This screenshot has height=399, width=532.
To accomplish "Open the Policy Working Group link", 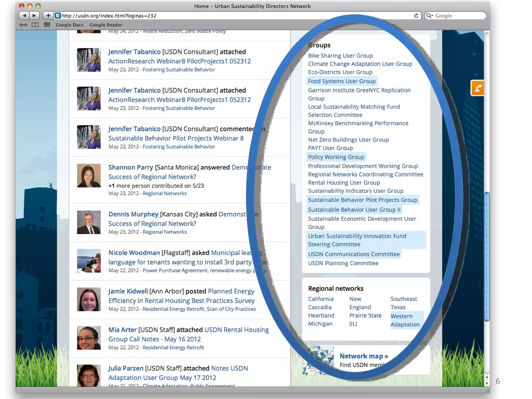I will click(336, 157).
